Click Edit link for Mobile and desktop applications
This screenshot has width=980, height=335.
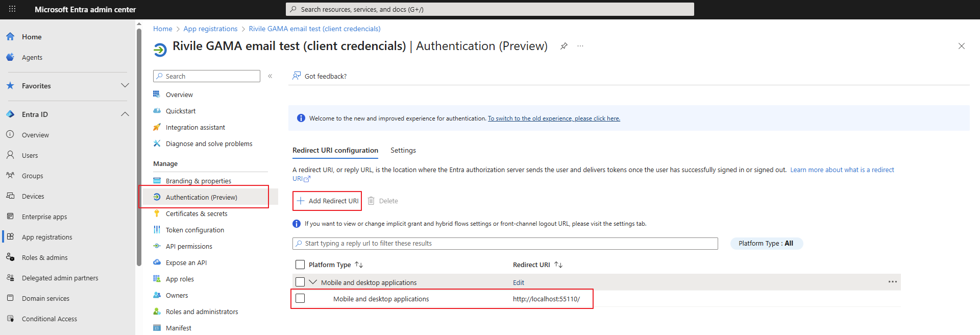pos(519,282)
